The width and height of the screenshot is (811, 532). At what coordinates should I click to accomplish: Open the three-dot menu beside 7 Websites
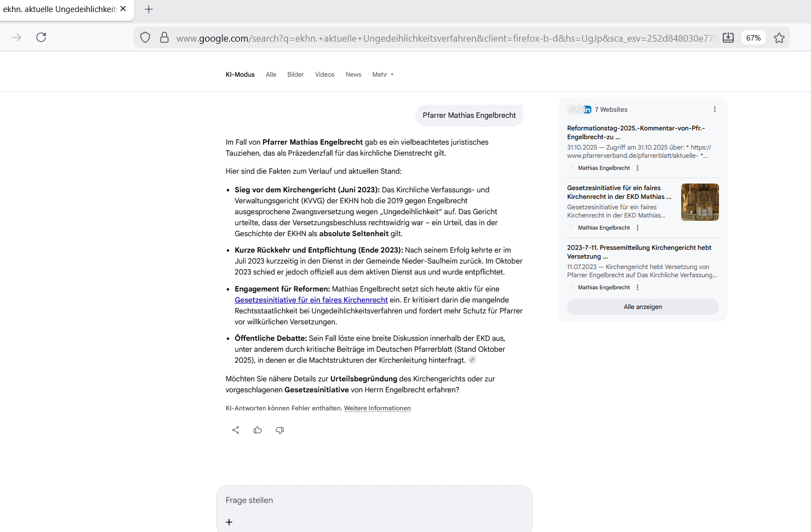coord(715,110)
